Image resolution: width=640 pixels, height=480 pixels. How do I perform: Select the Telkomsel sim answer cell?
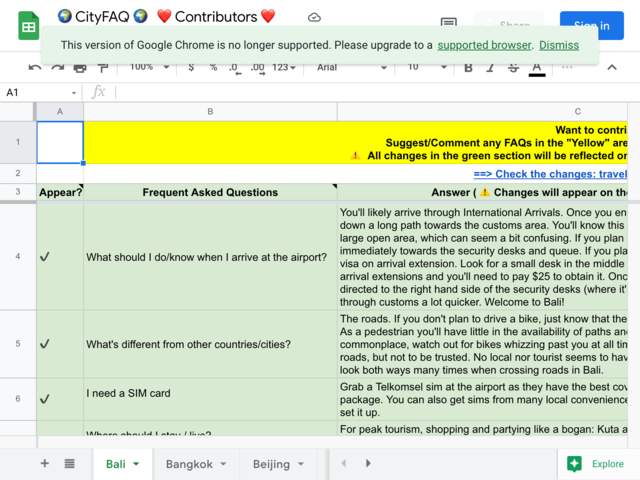482,399
